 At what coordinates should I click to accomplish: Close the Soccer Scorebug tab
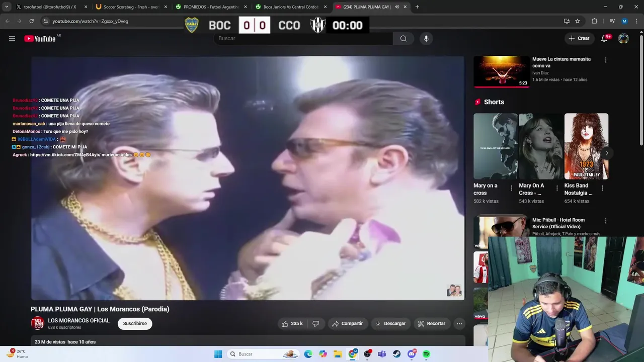pyautogui.click(x=166, y=7)
